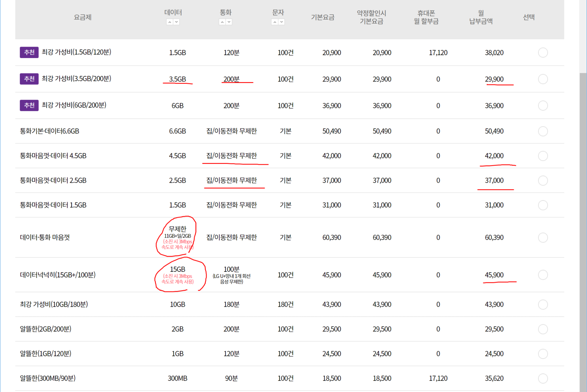Select radio for 통화마음껏·데이터 4.5GB plan
587x392 pixels.
coord(543,156)
